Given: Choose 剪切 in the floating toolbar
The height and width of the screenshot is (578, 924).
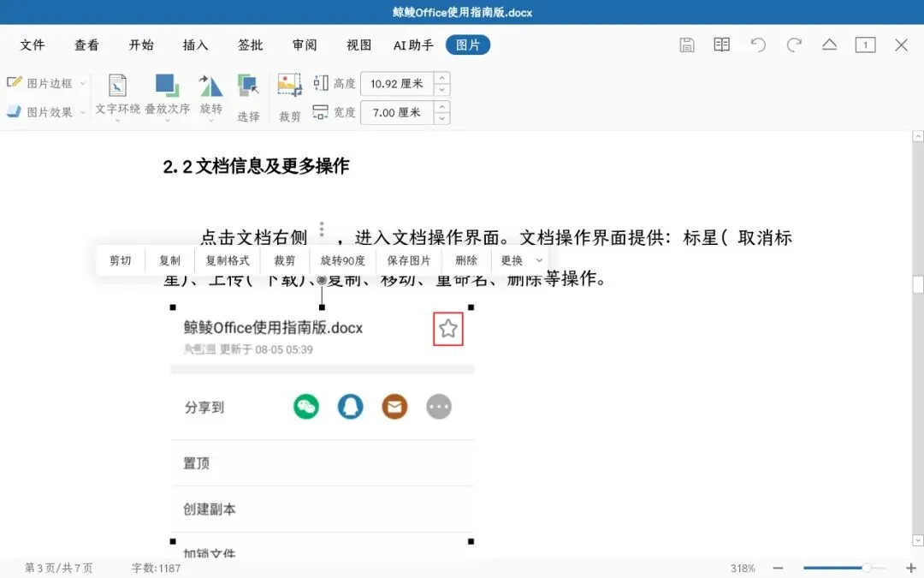Looking at the screenshot, I should (121, 260).
